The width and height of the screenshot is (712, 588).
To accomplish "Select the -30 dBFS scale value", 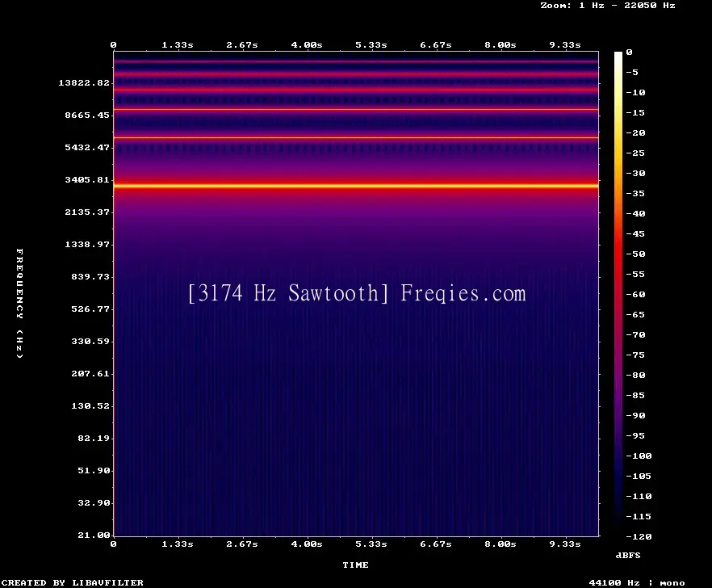I will click(x=635, y=173).
